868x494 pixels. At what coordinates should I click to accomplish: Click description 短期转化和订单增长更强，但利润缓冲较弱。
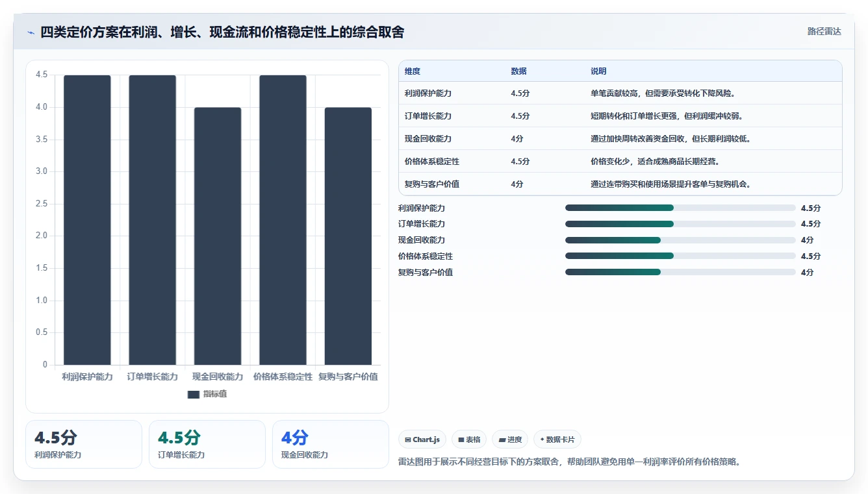pos(667,116)
